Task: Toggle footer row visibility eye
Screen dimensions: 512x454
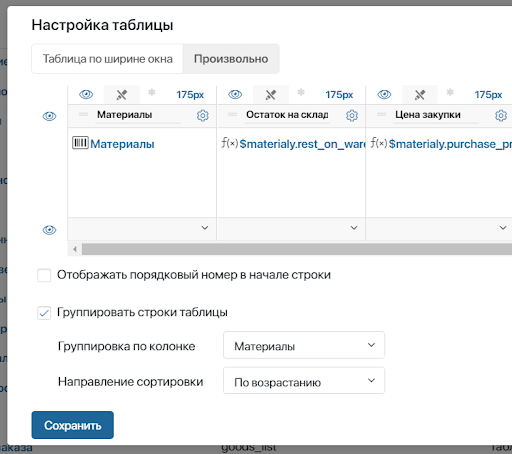Action: (49, 230)
